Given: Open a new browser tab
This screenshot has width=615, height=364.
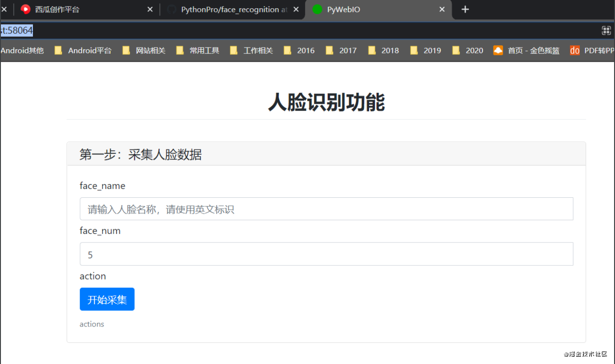Looking at the screenshot, I should click(465, 10).
